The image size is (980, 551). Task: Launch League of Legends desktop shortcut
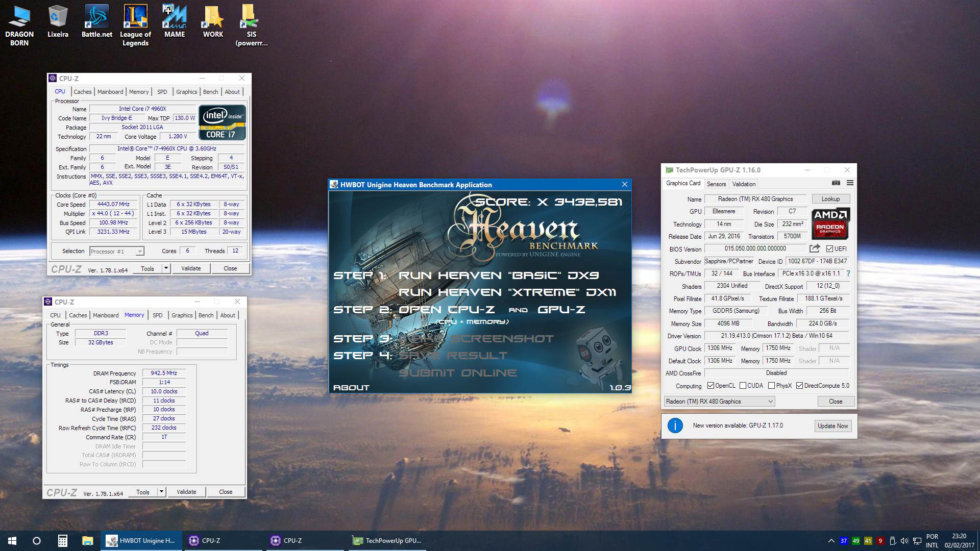coord(135,26)
